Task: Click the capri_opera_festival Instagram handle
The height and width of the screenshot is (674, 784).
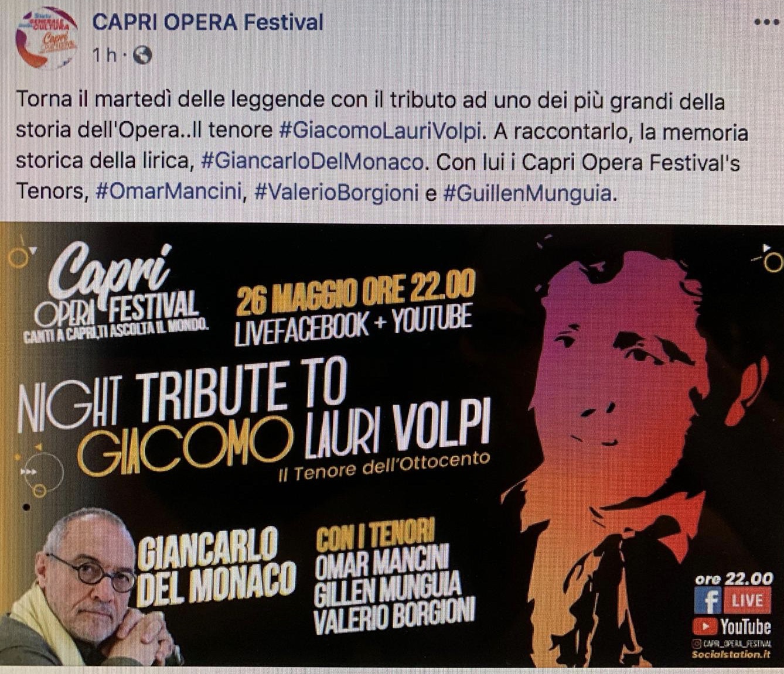Action: [732, 644]
